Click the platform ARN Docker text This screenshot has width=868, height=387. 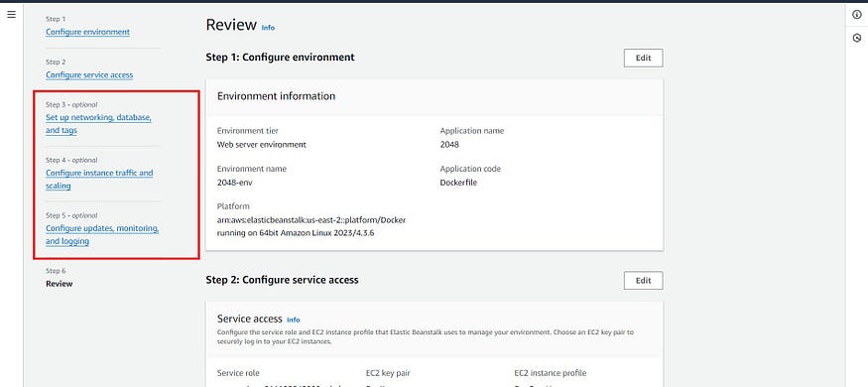pyautogui.click(x=311, y=226)
